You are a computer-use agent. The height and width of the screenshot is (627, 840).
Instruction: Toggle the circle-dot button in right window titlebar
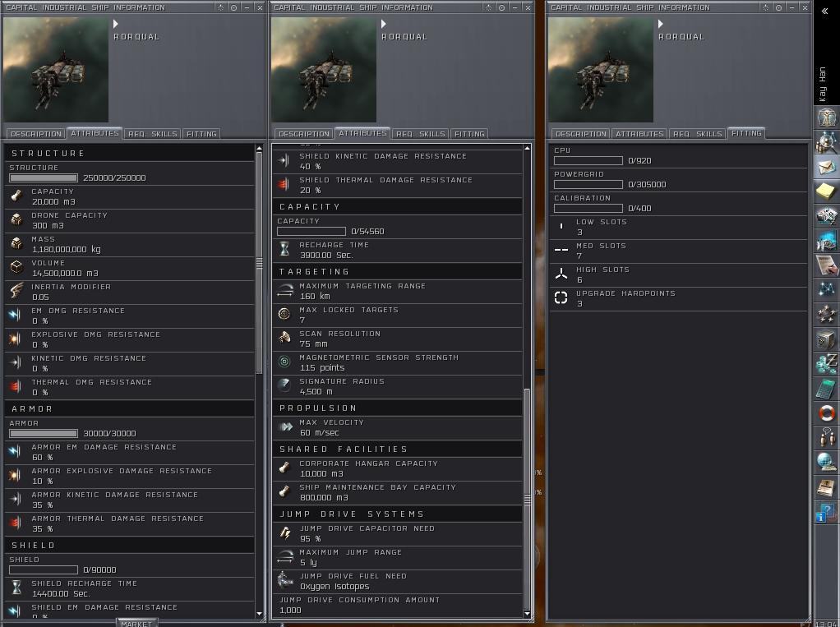pyautogui.click(x=778, y=7)
